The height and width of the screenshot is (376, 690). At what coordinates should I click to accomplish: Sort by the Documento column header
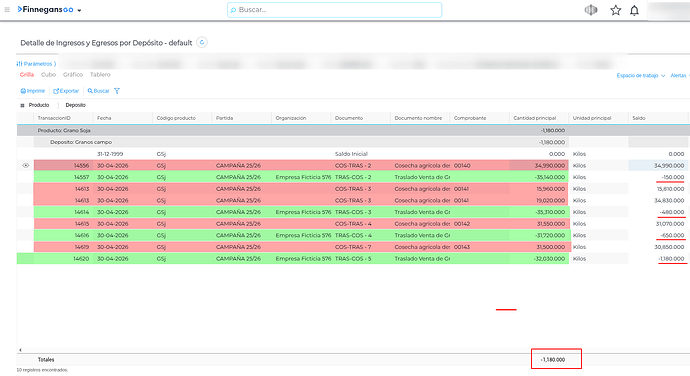pos(360,118)
